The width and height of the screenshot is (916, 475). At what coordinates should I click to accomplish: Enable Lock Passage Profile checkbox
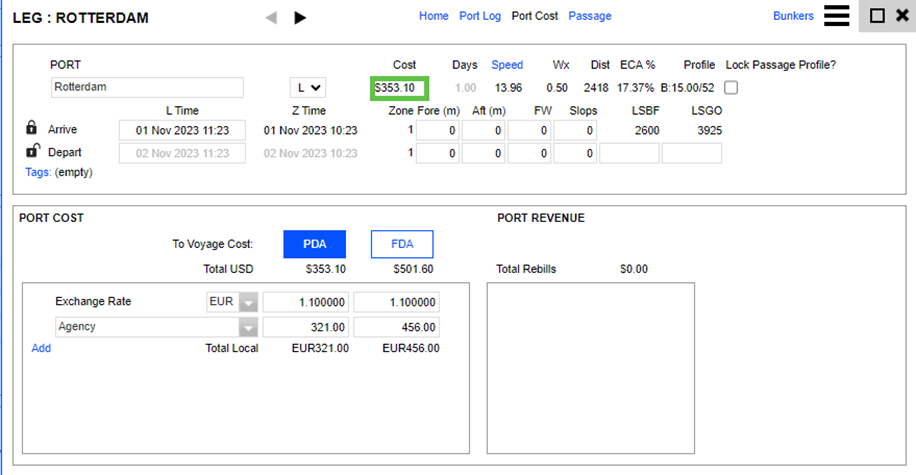[731, 88]
